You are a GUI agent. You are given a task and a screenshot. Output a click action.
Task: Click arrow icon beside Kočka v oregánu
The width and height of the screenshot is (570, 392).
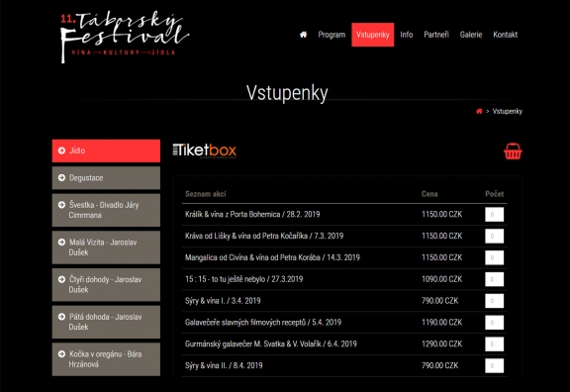pyautogui.click(x=61, y=354)
